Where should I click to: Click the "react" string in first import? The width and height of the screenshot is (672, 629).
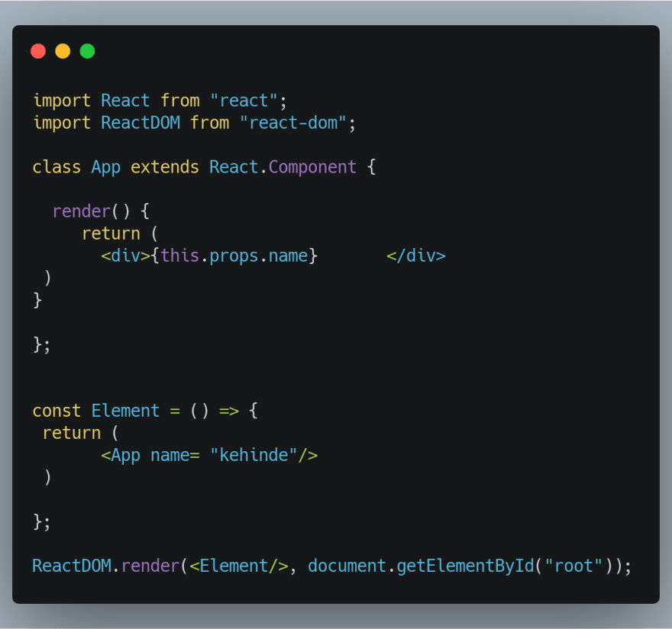(x=244, y=101)
